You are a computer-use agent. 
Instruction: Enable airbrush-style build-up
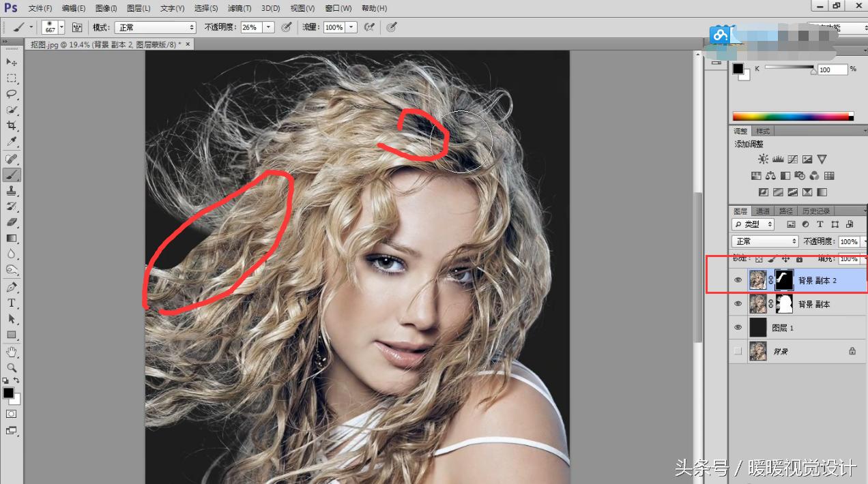pos(369,27)
